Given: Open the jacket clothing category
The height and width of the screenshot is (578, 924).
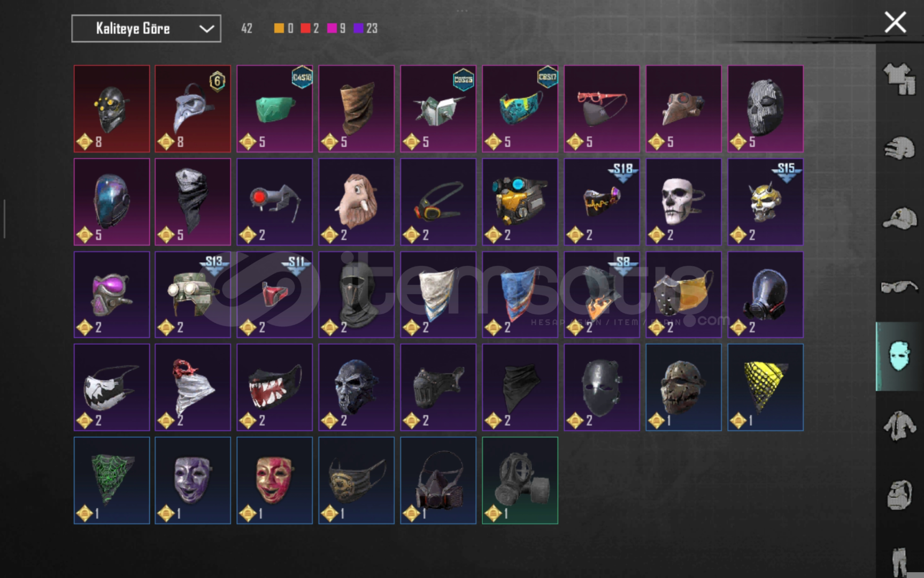Looking at the screenshot, I should pos(899,426).
